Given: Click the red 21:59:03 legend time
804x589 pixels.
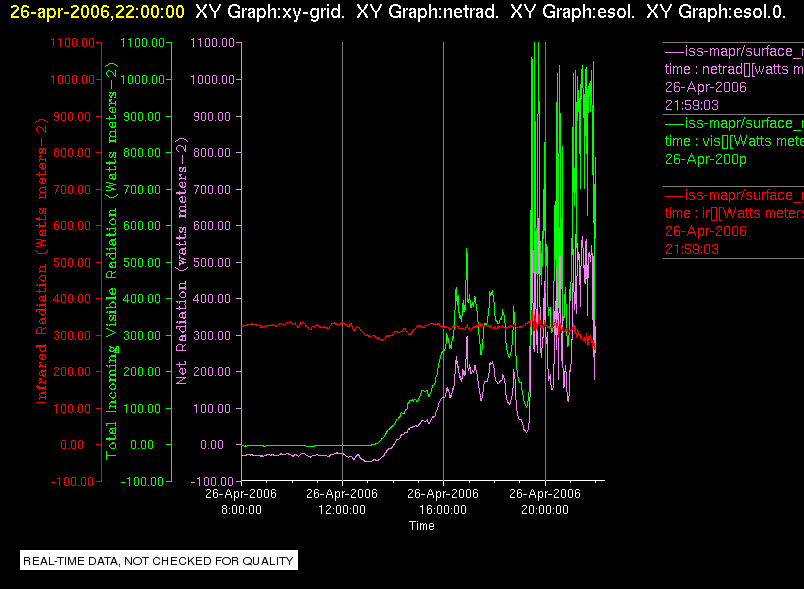Looking at the screenshot, I should click(x=692, y=250).
